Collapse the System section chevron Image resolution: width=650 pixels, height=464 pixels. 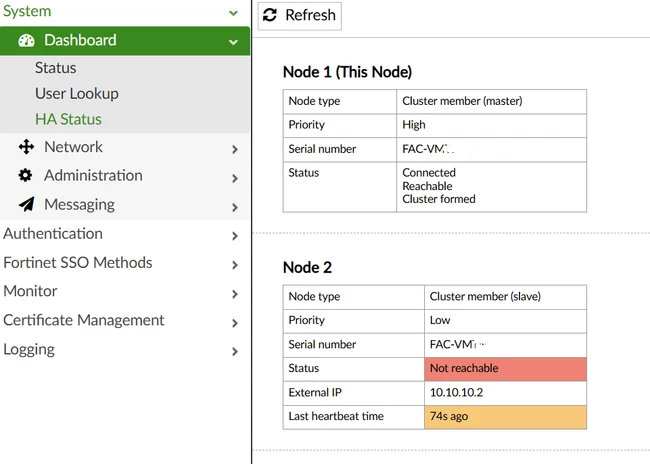pyautogui.click(x=233, y=13)
